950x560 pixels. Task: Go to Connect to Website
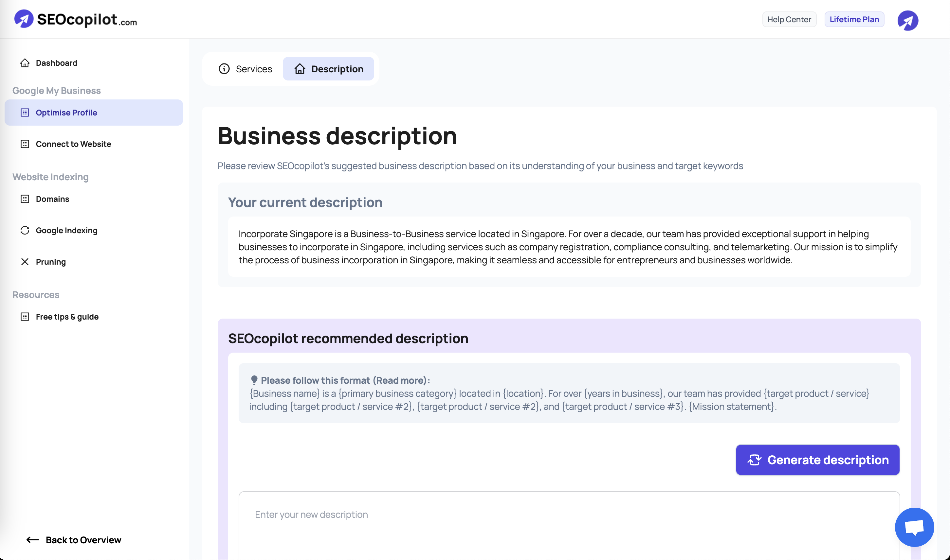[73, 144]
